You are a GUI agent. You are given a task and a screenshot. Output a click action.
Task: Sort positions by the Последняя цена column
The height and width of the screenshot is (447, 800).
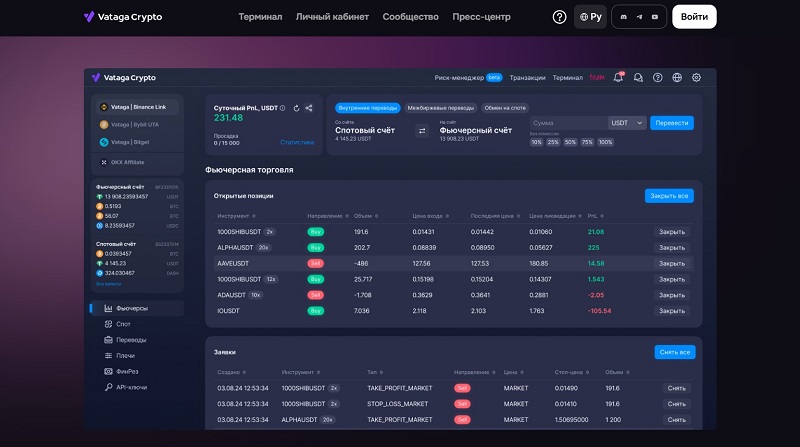(x=495, y=216)
